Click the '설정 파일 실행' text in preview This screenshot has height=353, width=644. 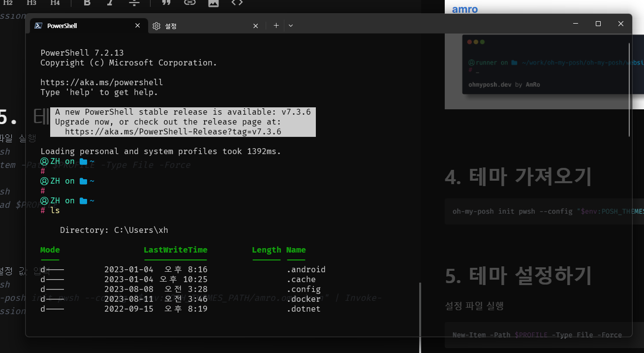[x=474, y=306]
